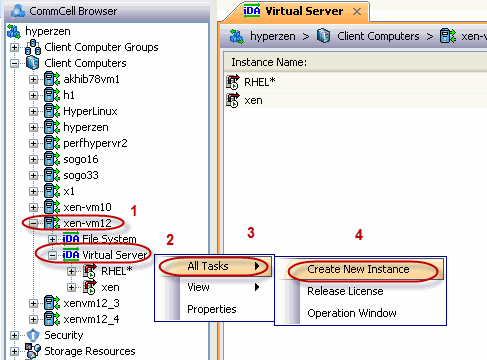Expand the HyperLinux client node
The height and width of the screenshot is (360, 487).
pos(33,111)
